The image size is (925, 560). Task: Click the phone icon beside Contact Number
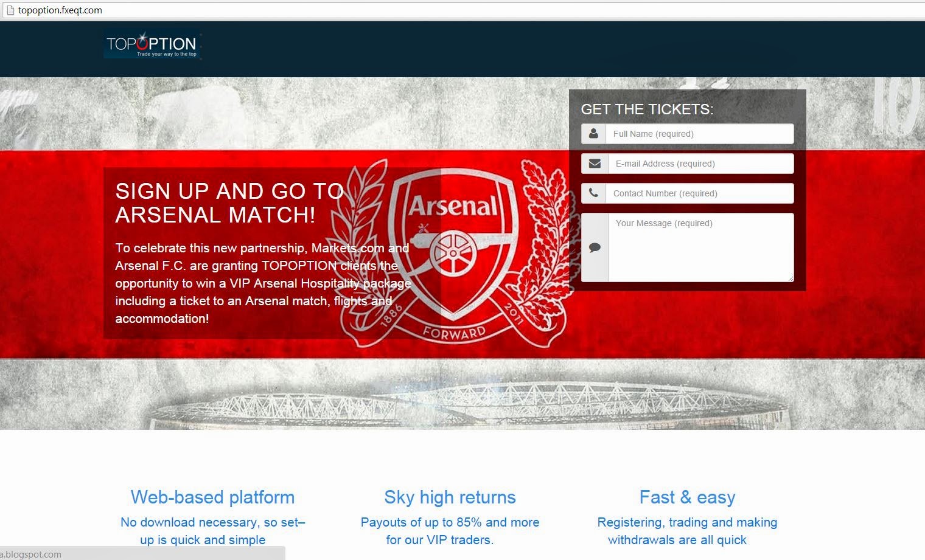(593, 193)
